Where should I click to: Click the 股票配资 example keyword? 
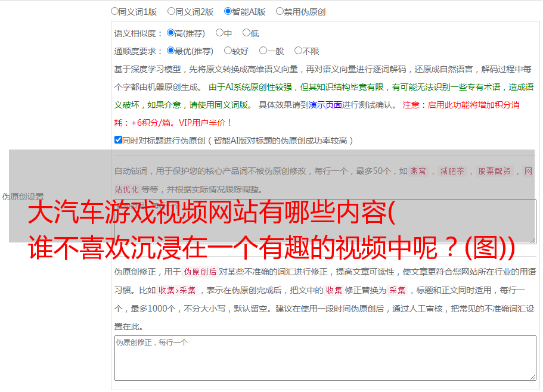click(495, 171)
